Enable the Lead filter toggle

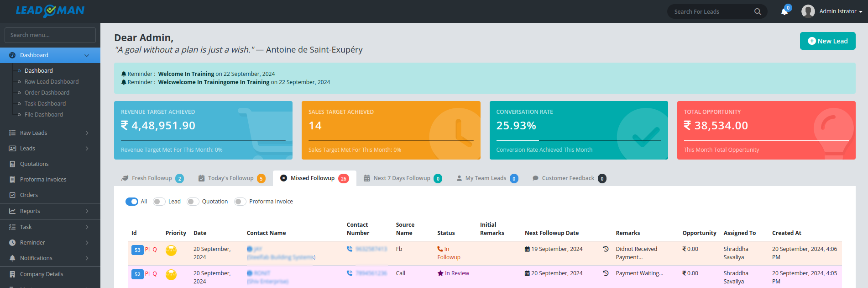tap(159, 202)
